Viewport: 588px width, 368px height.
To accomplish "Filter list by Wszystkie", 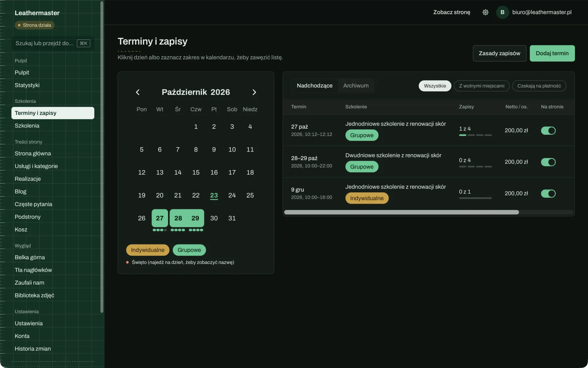I will [435, 86].
